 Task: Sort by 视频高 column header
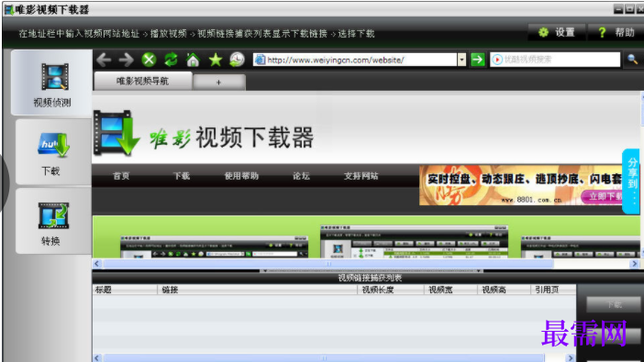click(504, 290)
